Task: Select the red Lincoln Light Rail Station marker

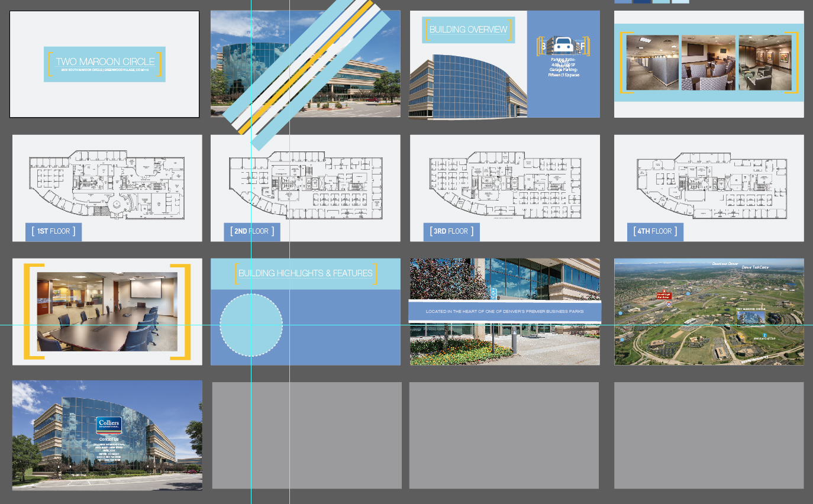Action: pyautogui.click(x=663, y=295)
